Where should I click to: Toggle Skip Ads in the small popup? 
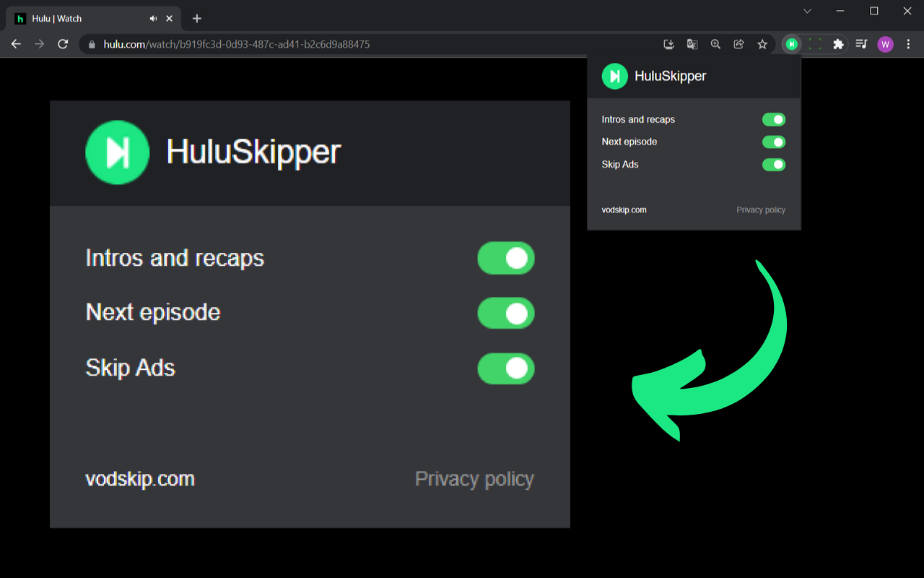coord(774,165)
